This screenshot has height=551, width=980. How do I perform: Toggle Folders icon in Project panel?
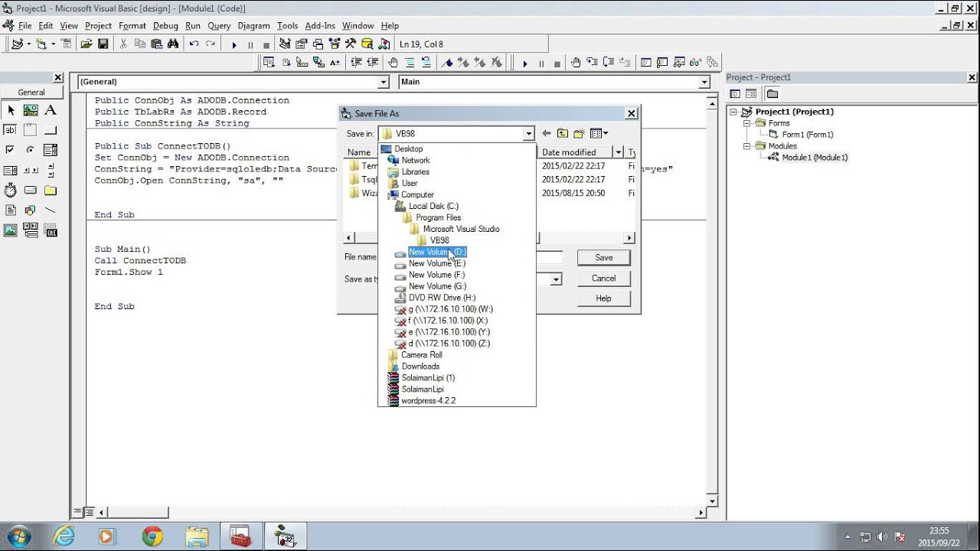coord(773,93)
